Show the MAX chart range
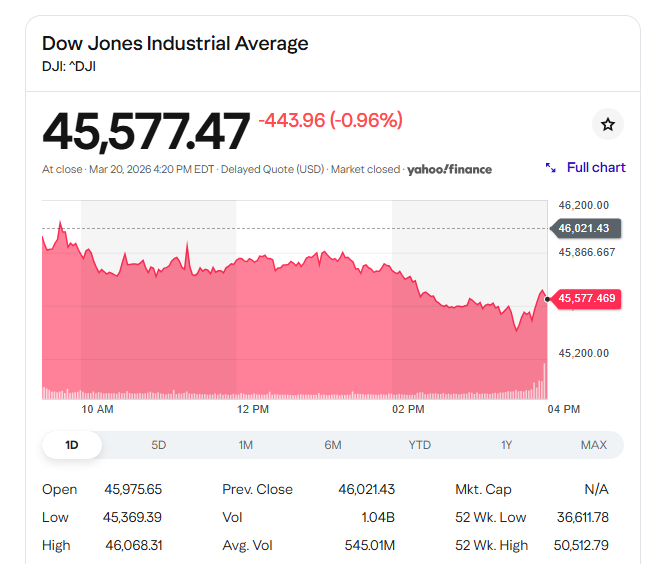The image size is (668, 564). point(594,445)
